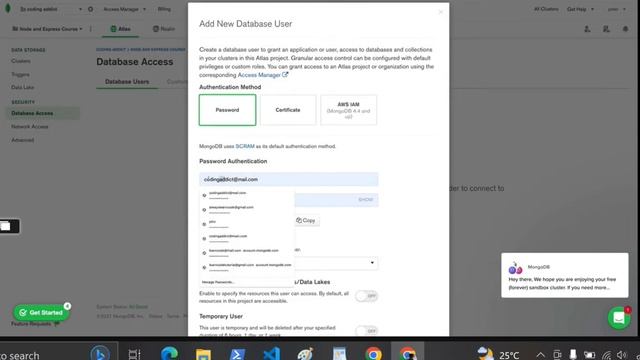Click SHOW to reveal the password
The width and height of the screenshot is (640, 360).
[366, 200]
